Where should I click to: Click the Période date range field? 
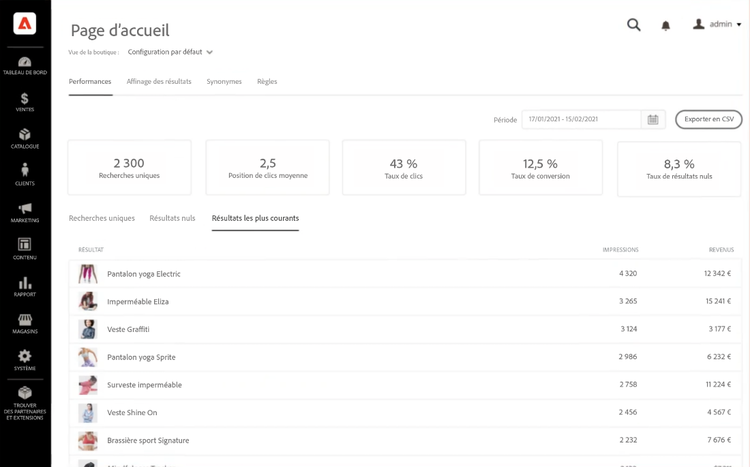click(x=581, y=120)
